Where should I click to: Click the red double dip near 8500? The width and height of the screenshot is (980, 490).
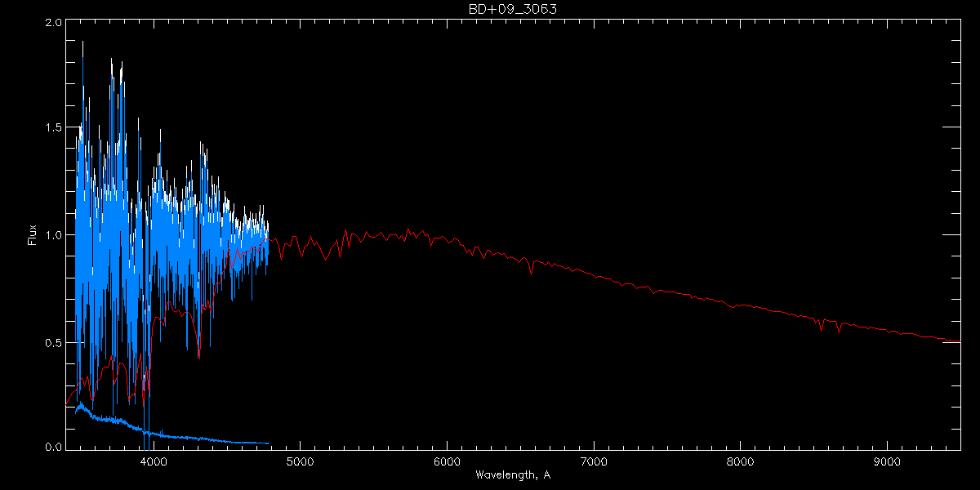click(x=819, y=326)
